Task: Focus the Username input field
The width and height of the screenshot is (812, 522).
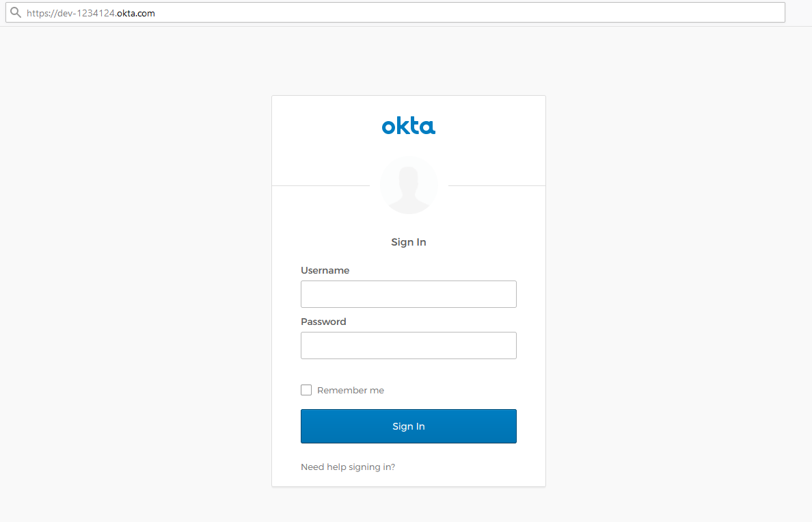Action: click(408, 294)
